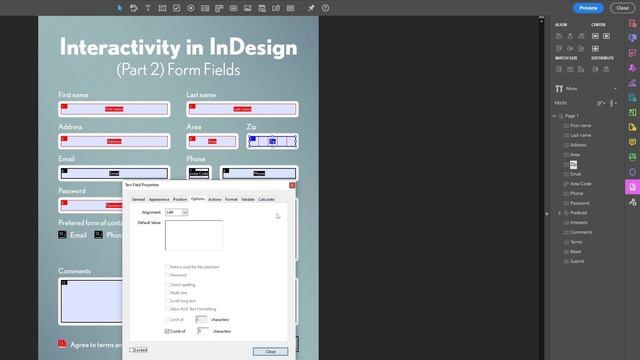Select the Add Dropdown List tool
Screen dimensions: 640x360
219,8
